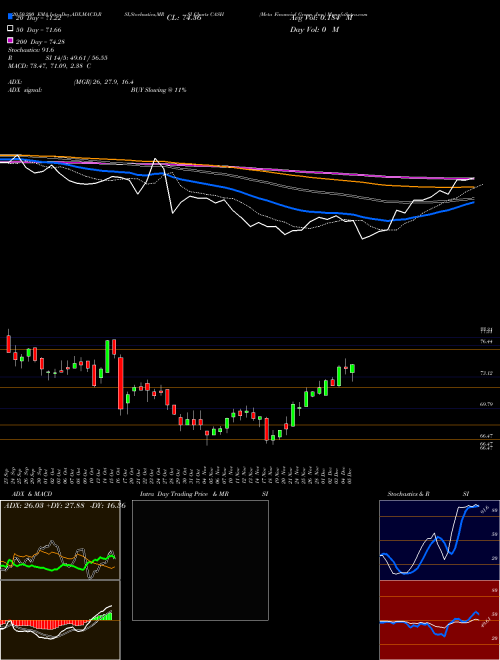
Task: Click the white 50 Day legend swatch
Action: (x=10, y=29)
